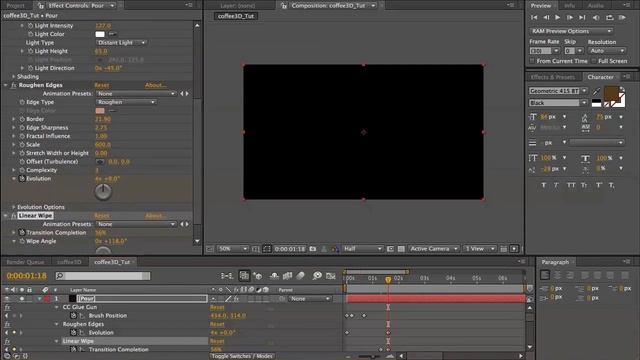Toggle region of interest in viewer
Viewport: 640px width, 360px height.
[390, 249]
